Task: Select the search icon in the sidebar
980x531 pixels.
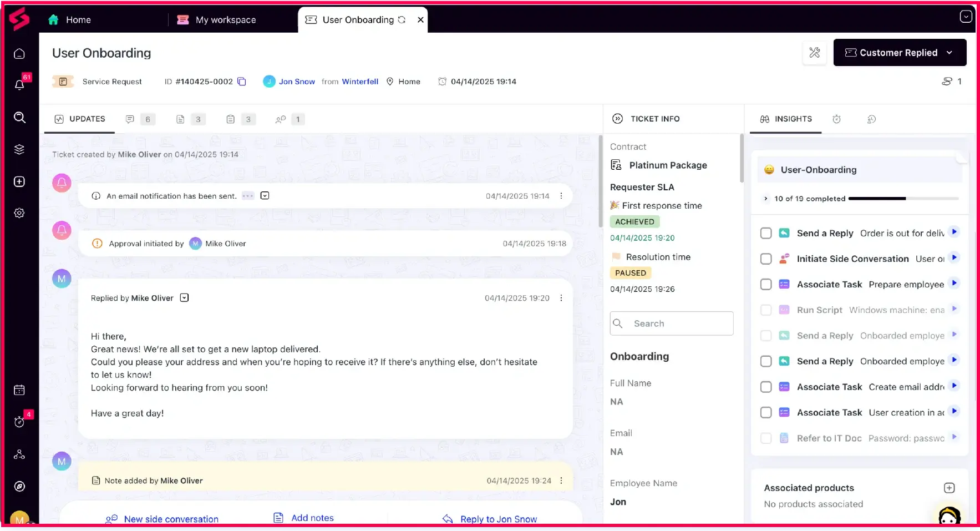Action: point(19,118)
